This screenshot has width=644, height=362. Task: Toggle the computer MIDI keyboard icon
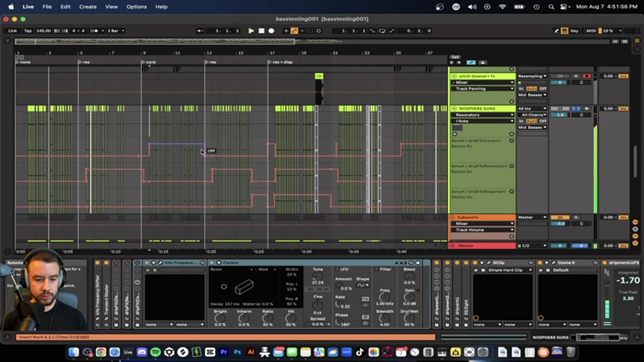click(565, 31)
